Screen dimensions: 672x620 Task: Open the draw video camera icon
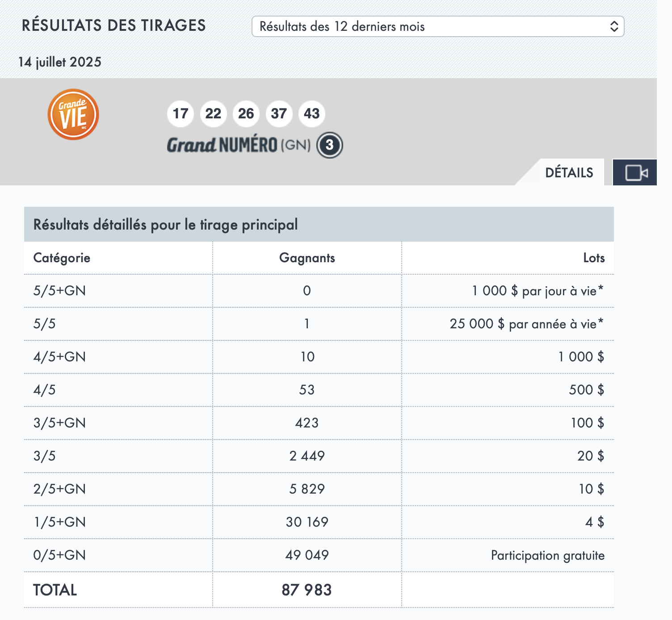point(635,172)
